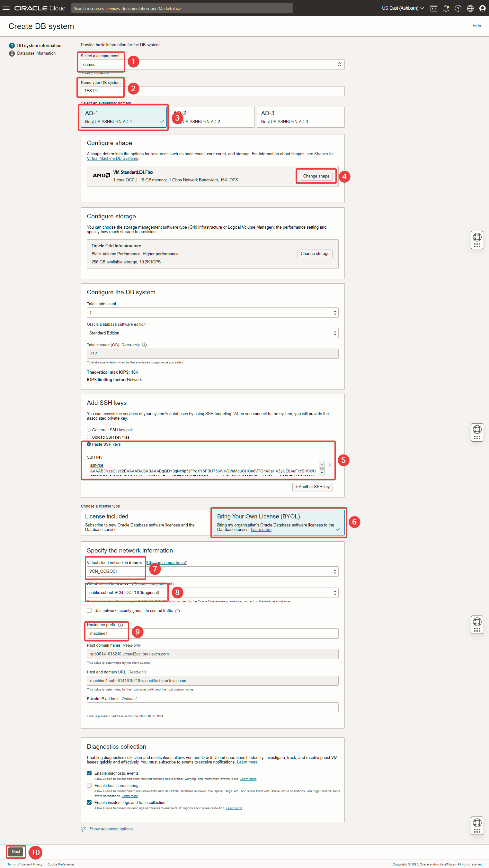Viewport: 489px width, 868px height.
Task: Click the AMD logo in shape box
Action: tap(101, 175)
